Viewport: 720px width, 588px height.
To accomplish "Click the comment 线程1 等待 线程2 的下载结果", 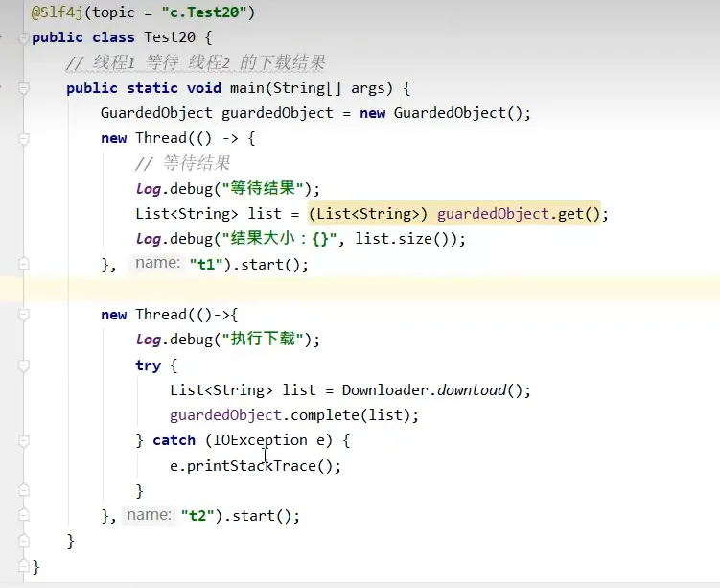I will tap(197, 63).
